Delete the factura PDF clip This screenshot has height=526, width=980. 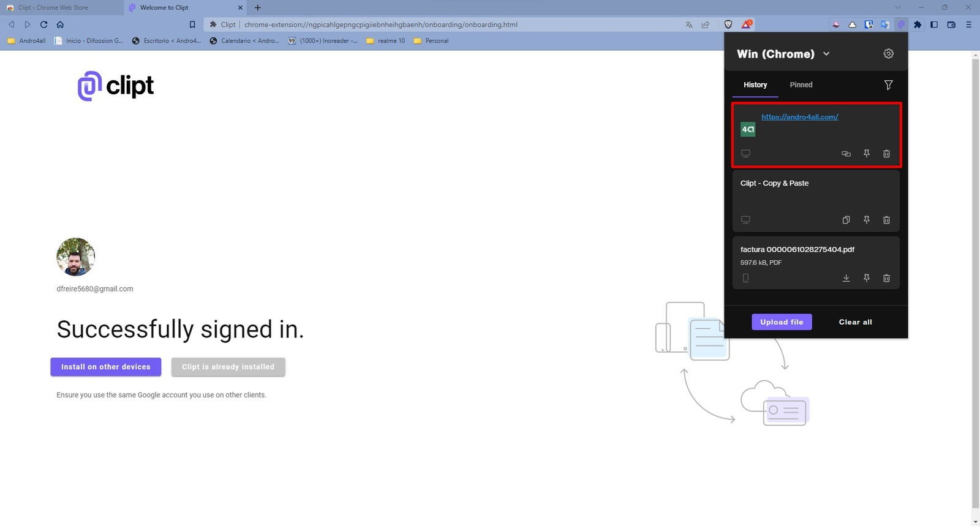[x=886, y=278]
